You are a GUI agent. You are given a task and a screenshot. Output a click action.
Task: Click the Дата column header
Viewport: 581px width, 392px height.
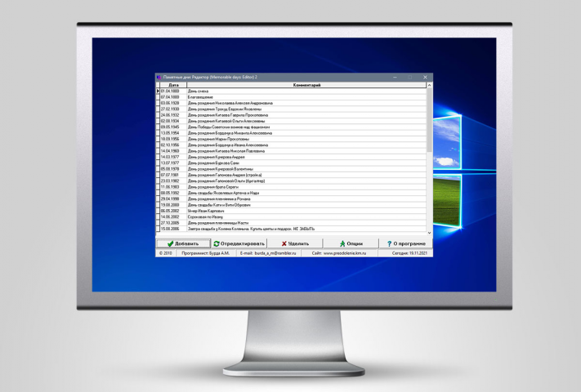[173, 85]
